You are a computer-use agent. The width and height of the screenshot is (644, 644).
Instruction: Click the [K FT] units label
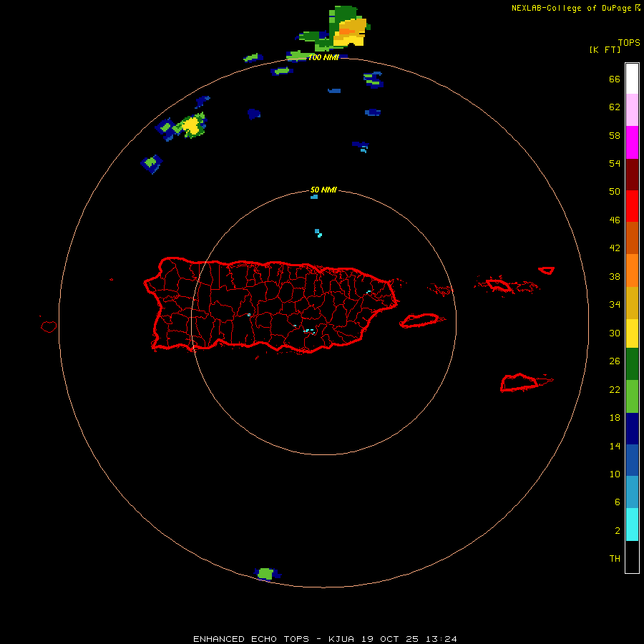coord(605,49)
